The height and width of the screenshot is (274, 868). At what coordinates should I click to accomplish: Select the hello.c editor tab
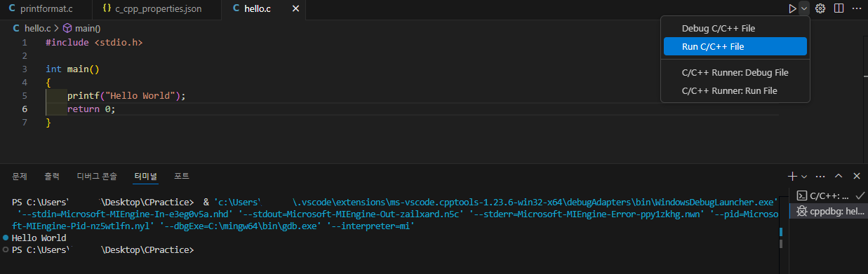[264, 9]
